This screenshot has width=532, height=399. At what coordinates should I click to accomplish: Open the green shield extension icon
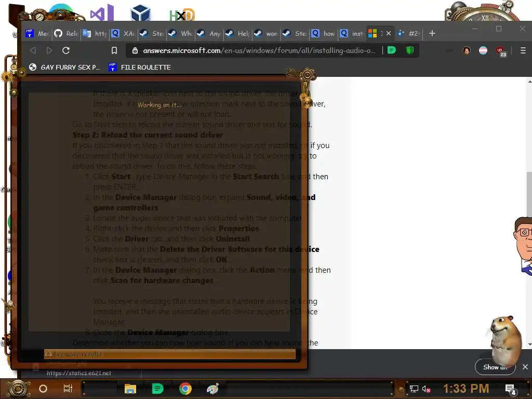coord(410,50)
